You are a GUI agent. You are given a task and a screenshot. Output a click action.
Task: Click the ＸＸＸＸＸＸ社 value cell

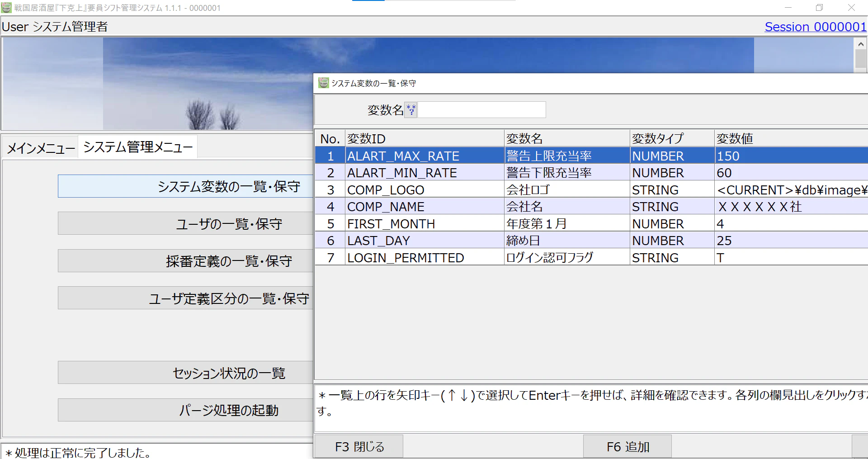click(791, 207)
